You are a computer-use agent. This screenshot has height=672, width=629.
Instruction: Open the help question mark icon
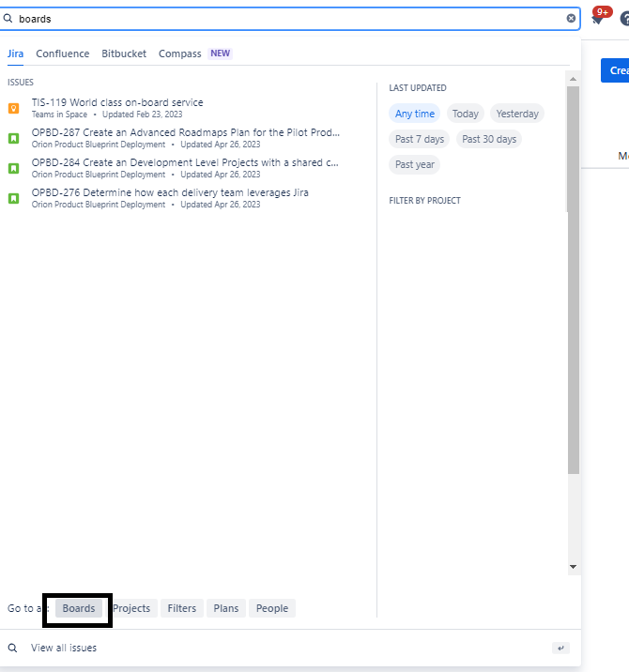(624, 19)
